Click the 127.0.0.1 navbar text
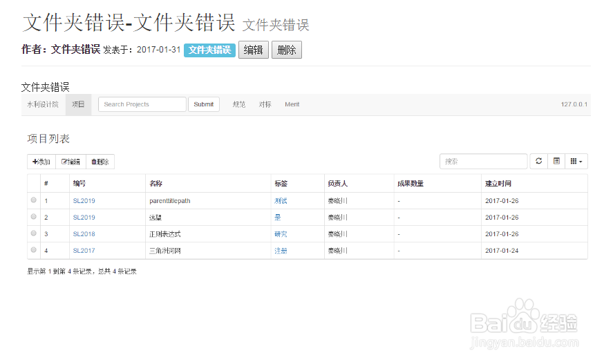 coord(574,104)
